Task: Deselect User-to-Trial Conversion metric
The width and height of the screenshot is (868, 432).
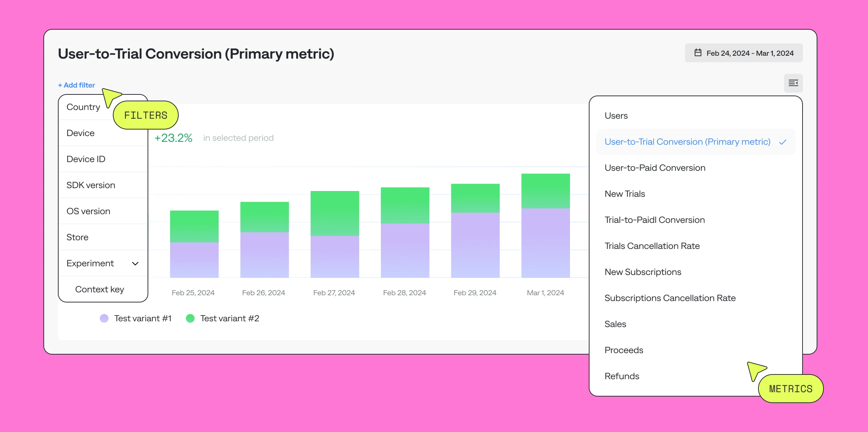Action: tap(687, 141)
